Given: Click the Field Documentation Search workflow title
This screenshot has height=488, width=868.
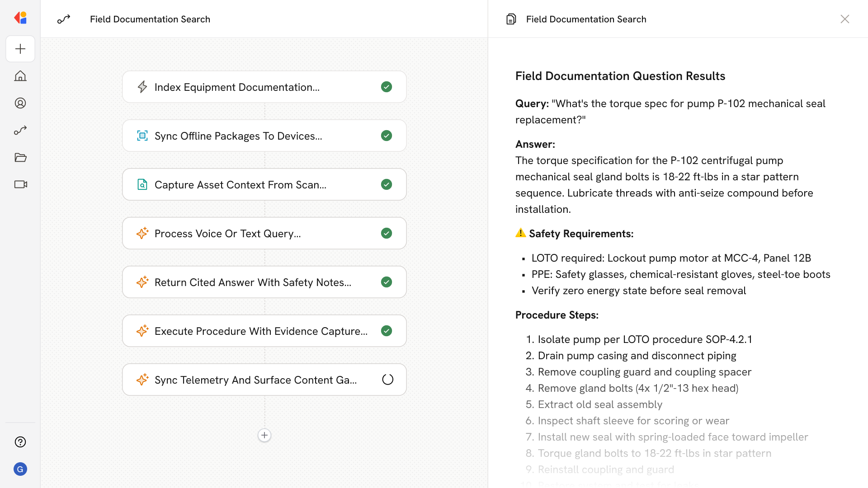Looking at the screenshot, I should point(150,19).
